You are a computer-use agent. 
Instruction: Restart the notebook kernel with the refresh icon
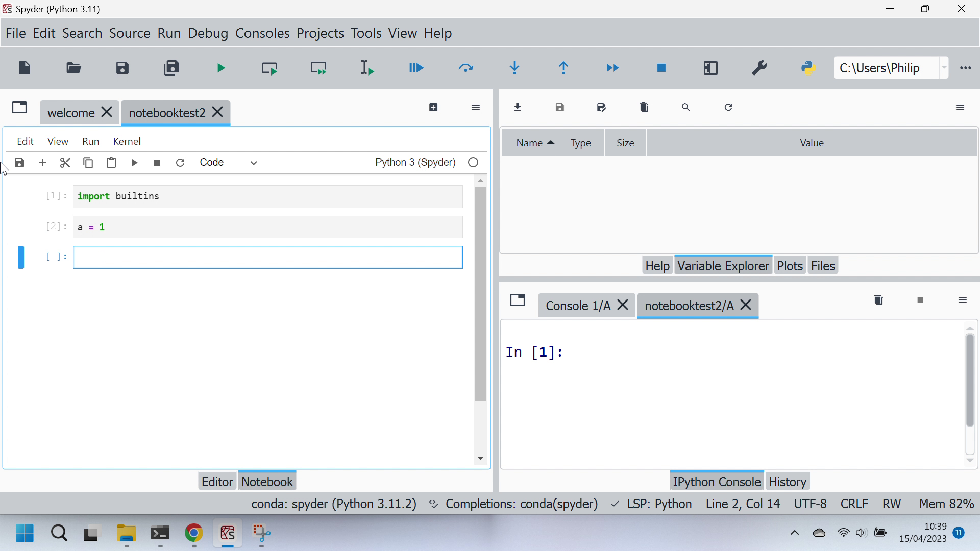(180, 163)
